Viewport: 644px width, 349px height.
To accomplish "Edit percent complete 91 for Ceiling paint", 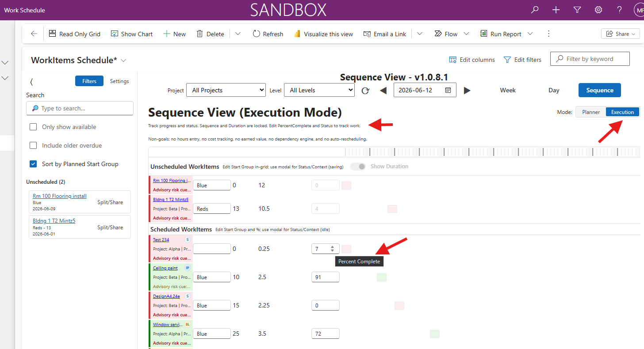I will click(x=326, y=277).
